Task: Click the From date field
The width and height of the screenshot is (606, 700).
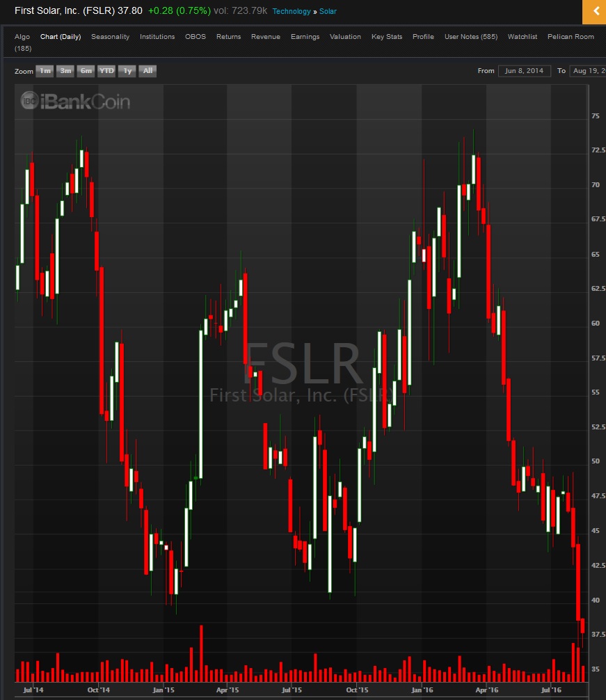Action: tap(525, 71)
